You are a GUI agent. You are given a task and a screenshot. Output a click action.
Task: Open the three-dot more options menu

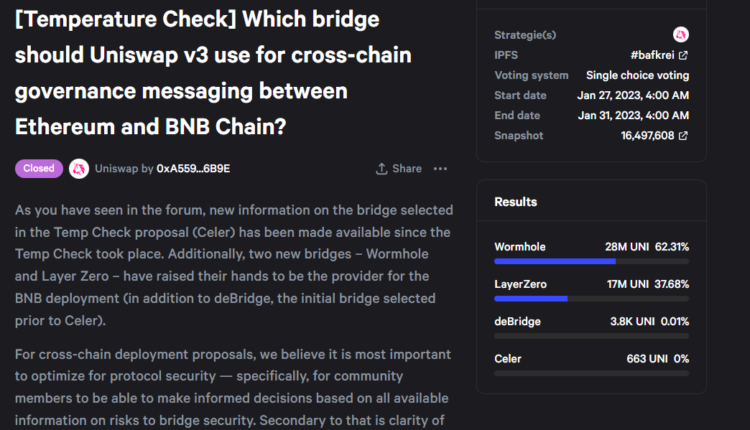(440, 169)
